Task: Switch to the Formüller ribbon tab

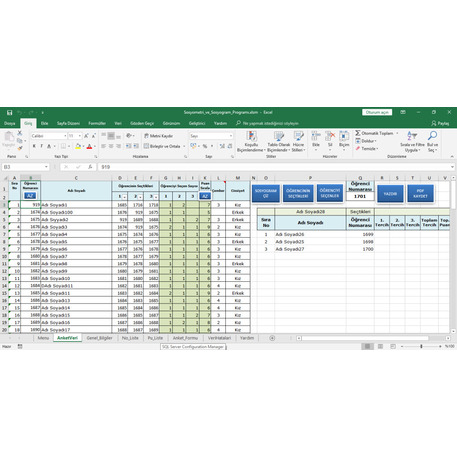Action: (x=97, y=123)
